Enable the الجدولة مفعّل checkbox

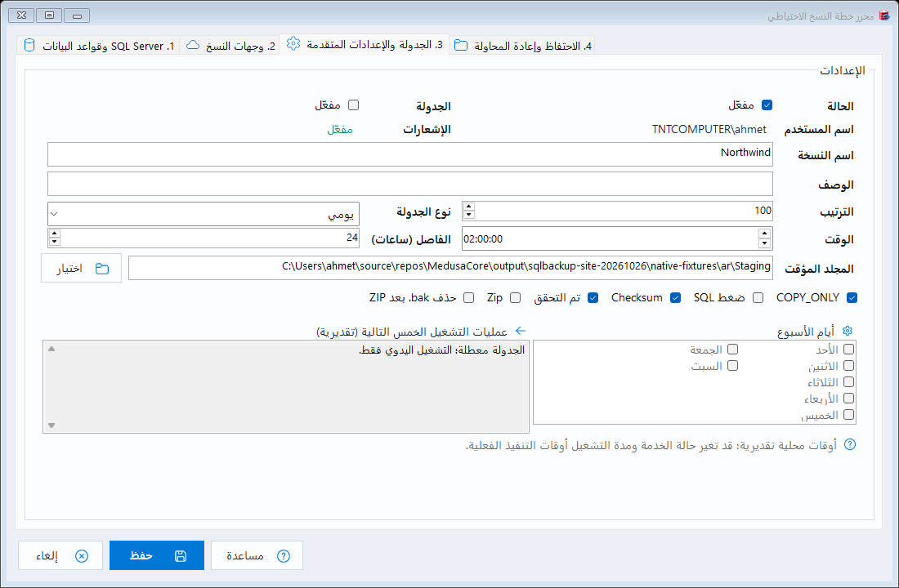354,105
